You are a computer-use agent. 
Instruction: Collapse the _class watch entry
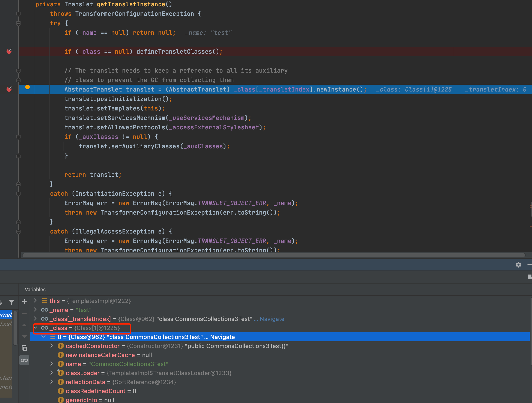36,328
